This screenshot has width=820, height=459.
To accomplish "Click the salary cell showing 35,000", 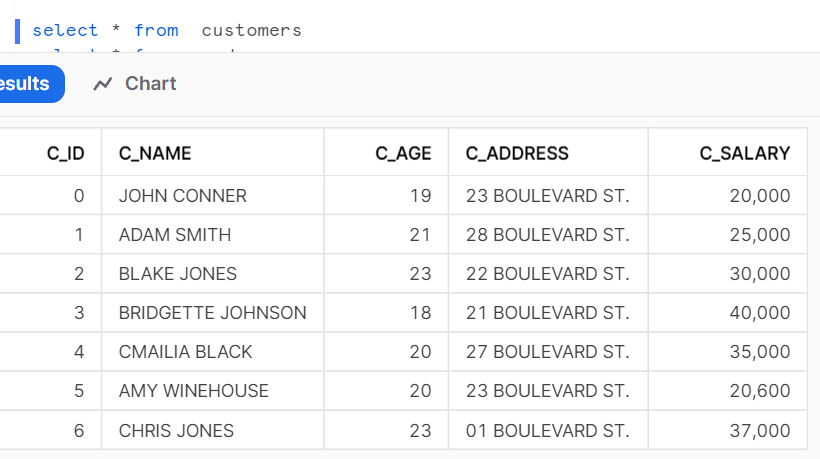I will pyautogui.click(x=728, y=352).
